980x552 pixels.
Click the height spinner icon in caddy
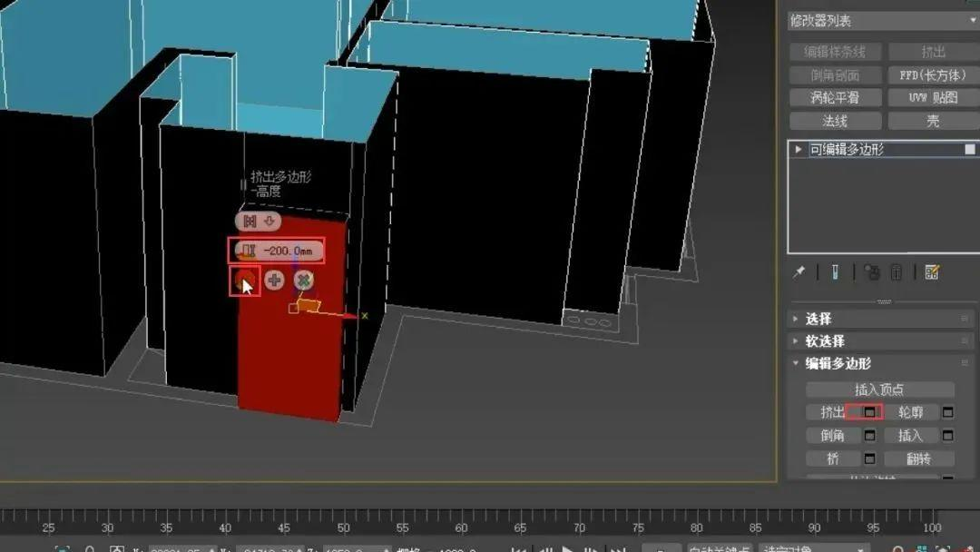click(x=249, y=251)
